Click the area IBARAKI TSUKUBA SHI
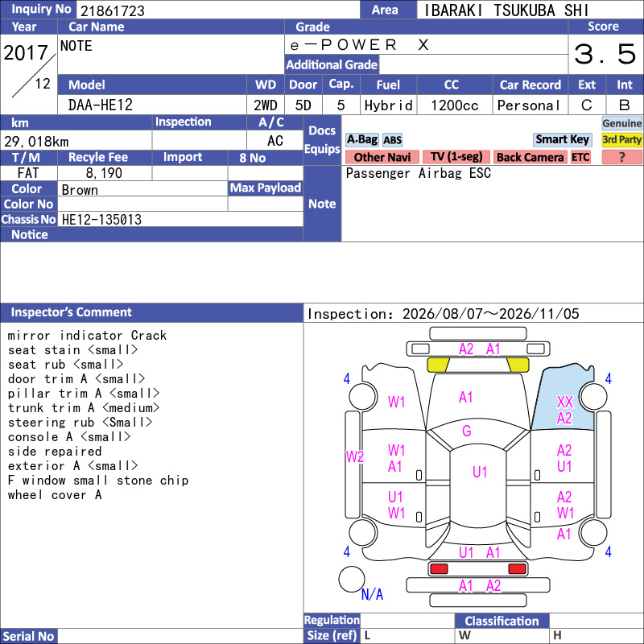The height and width of the screenshot is (644, 644). point(506,10)
